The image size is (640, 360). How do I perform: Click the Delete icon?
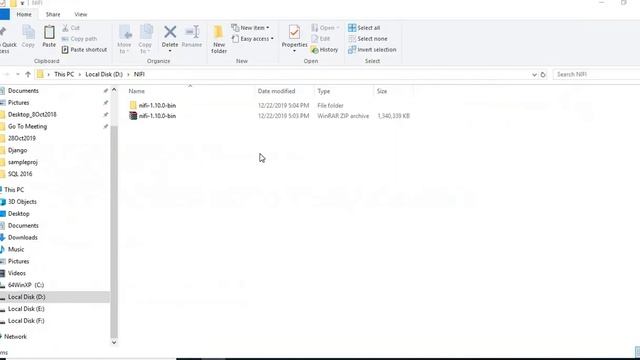click(x=170, y=35)
